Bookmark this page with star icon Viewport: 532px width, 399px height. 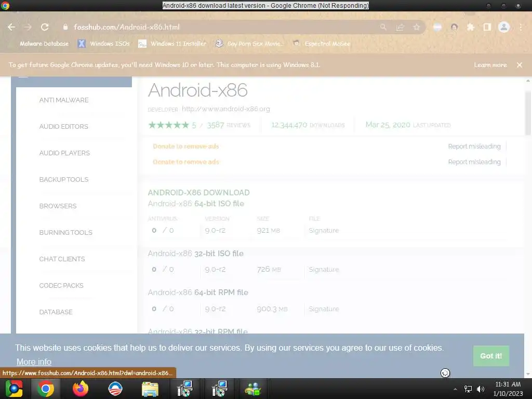(x=416, y=27)
